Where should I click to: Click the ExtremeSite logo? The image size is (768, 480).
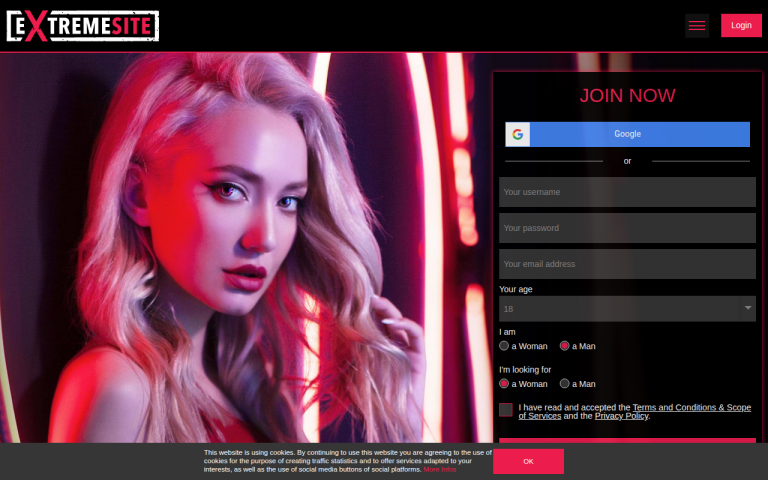83,26
